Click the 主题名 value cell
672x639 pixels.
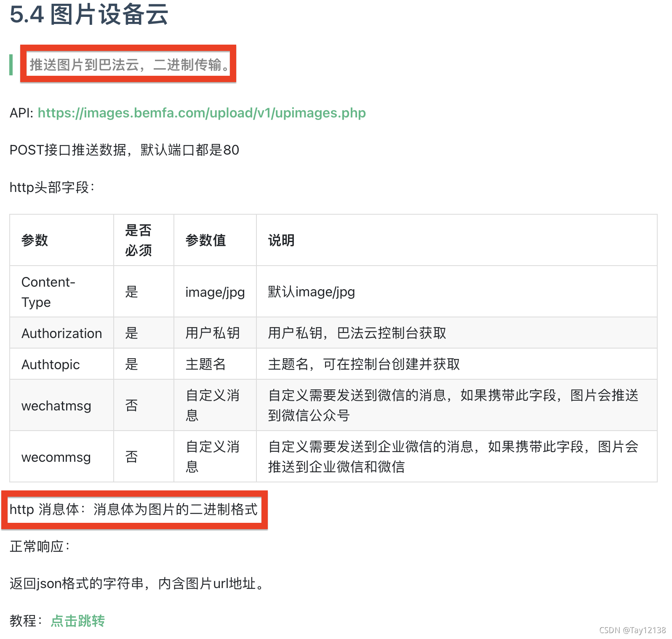click(x=215, y=364)
